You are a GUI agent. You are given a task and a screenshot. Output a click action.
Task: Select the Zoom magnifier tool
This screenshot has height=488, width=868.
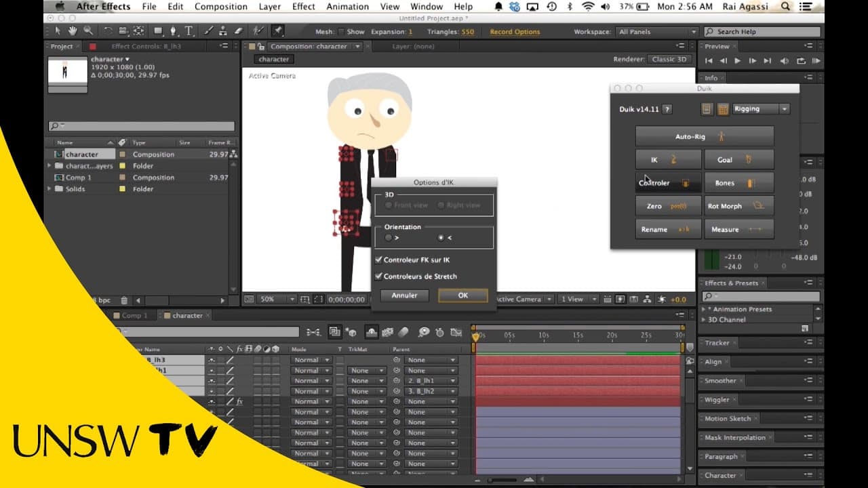(87, 31)
